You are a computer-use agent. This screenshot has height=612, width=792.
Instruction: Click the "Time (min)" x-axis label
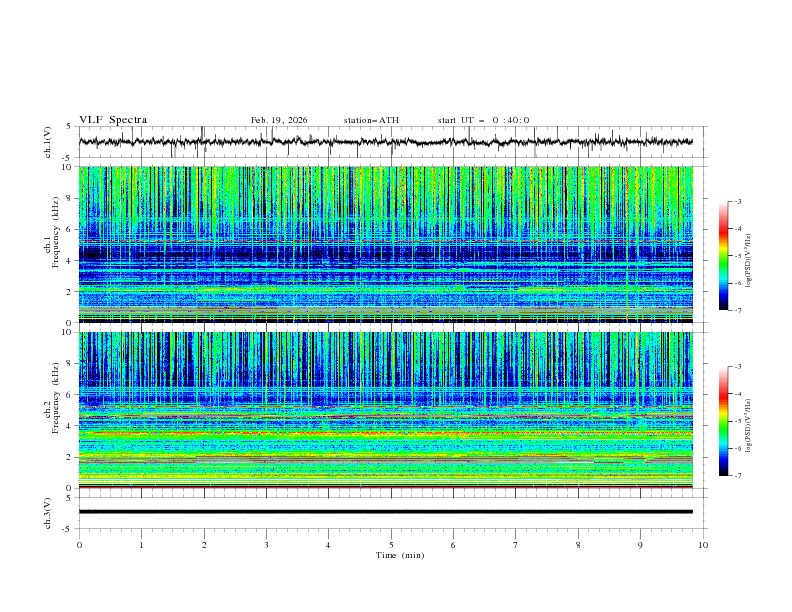coord(400,555)
